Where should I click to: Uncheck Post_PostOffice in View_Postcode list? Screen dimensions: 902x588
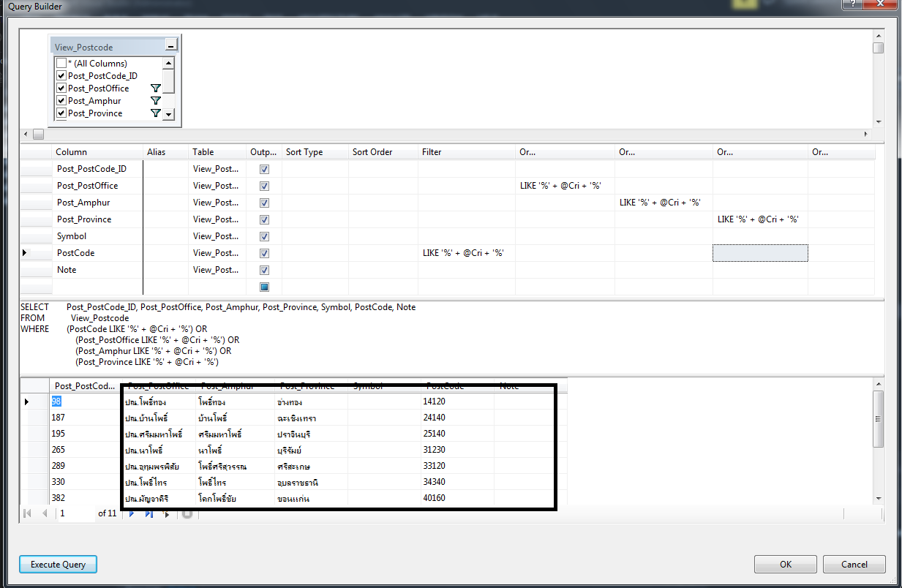61,88
